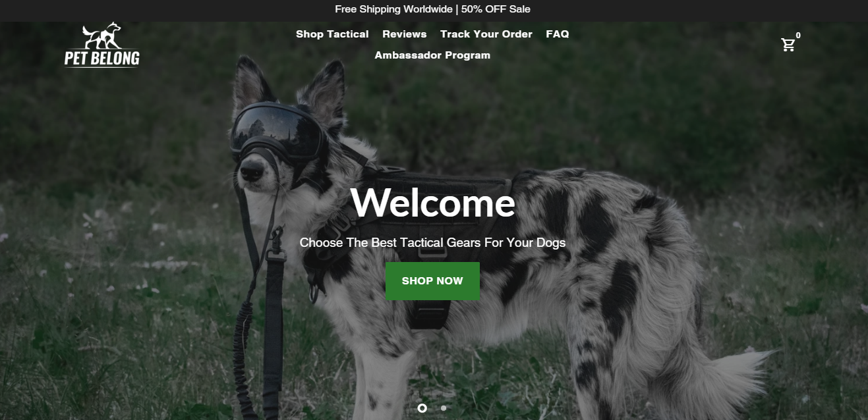The width and height of the screenshot is (868, 420).
Task: Visit the Ambassador Program page
Action: click(x=432, y=55)
